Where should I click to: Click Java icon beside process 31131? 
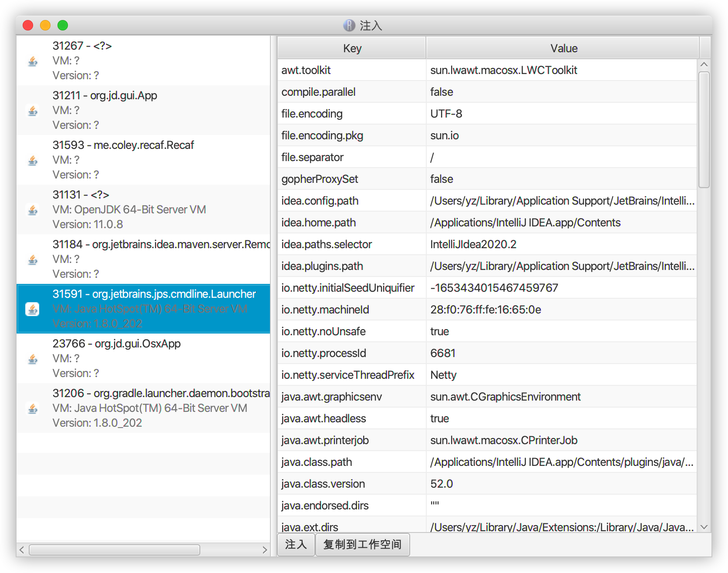point(33,210)
